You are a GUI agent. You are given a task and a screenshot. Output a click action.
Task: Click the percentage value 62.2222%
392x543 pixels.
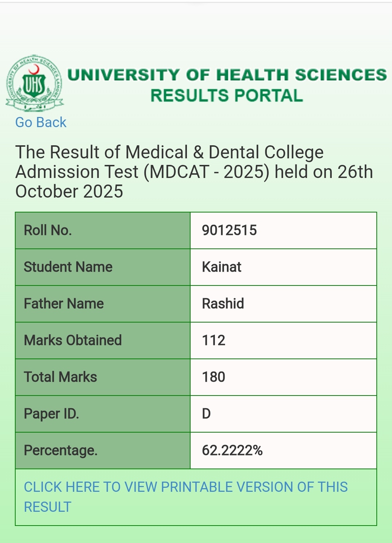(x=232, y=450)
